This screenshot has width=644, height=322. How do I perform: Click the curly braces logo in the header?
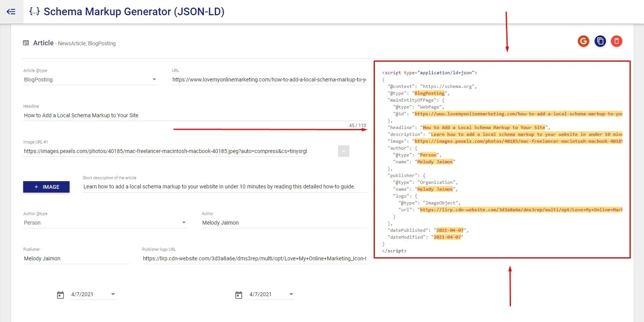click(35, 11)
